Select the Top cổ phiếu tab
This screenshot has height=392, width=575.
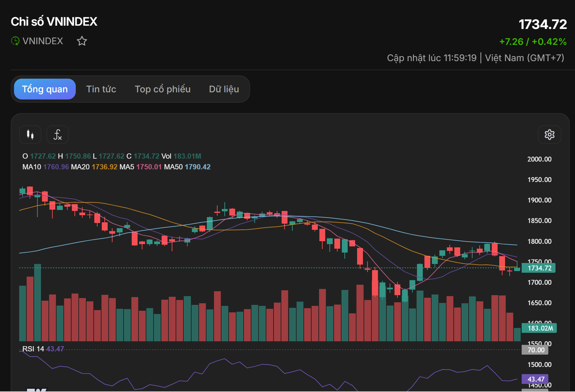click(x=163, y=89)
